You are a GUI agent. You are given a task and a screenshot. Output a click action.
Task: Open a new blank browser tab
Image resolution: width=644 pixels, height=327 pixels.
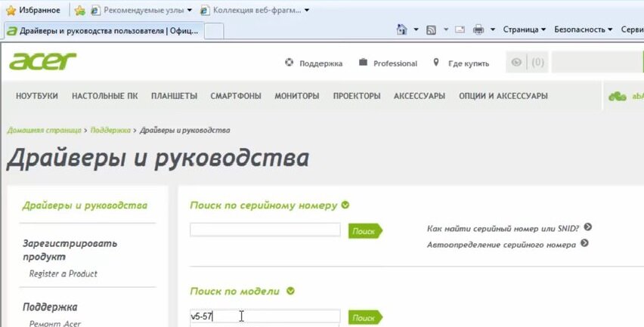[214, 31]
